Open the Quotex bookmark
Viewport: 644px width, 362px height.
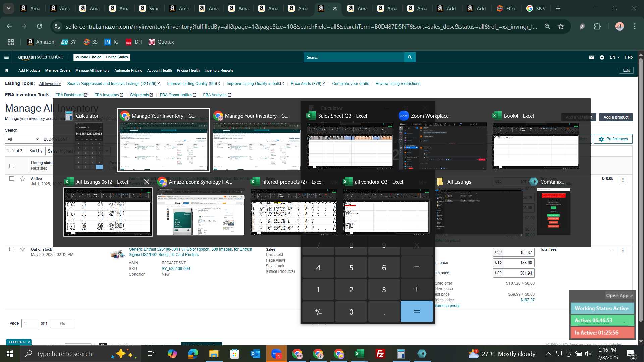[x=161, y=42]
